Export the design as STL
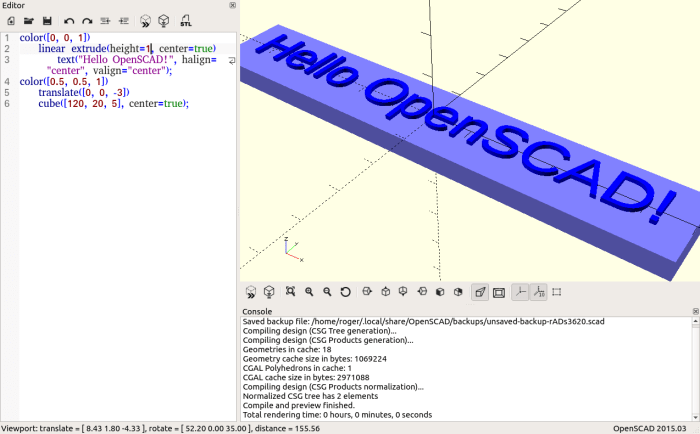The height and width of the screenshot is (434, 700). click(x=186, y=21)
